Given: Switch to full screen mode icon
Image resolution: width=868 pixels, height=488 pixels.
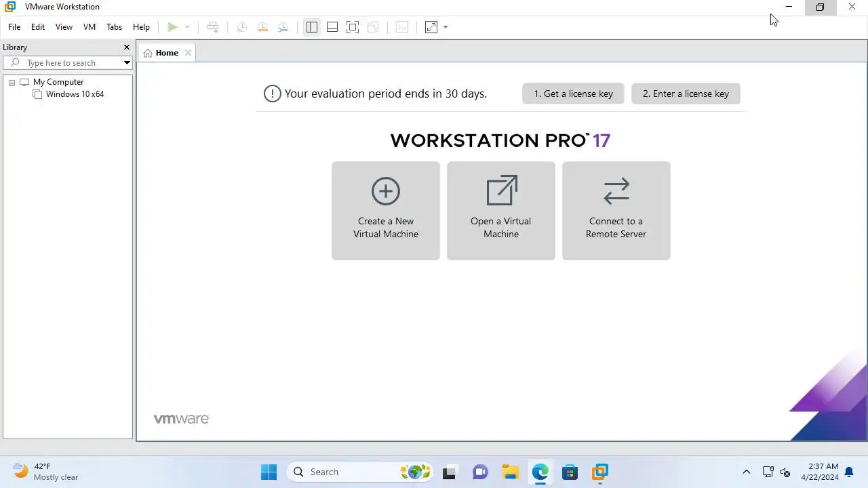Looking at the screenshot, I should [353, 27].
